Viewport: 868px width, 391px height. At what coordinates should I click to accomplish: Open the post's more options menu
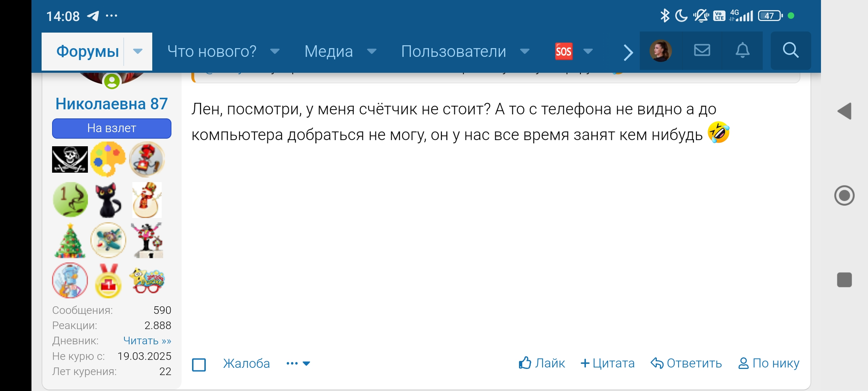[x=298, y=363]
